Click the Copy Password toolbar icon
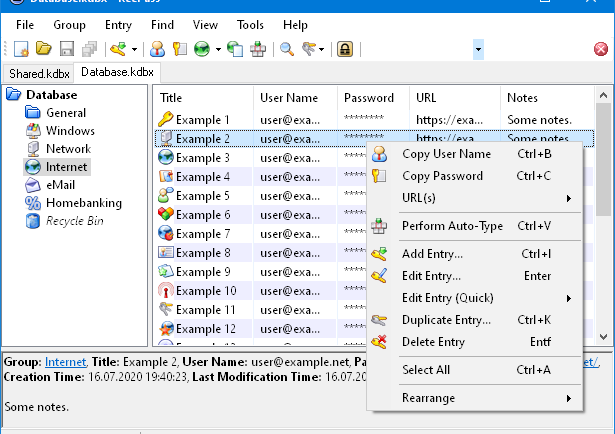The height and width of the screenshot is (434, 615). click(179, 48)
